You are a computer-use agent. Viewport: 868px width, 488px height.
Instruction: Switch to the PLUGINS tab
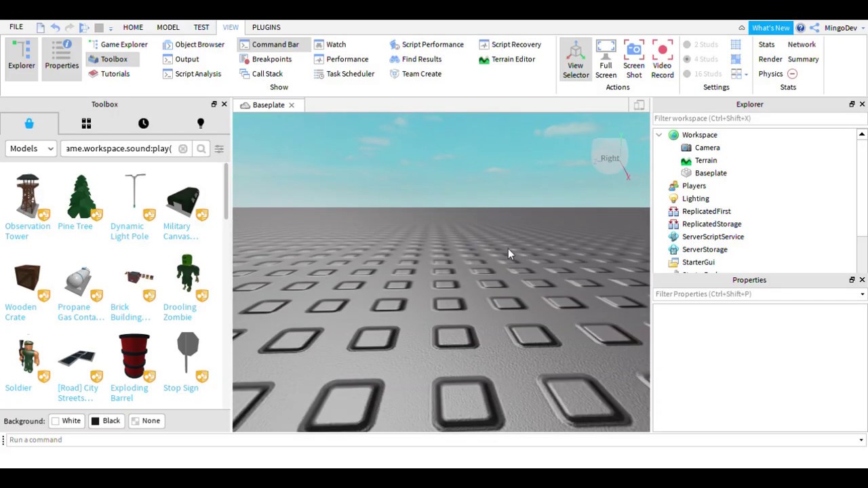(x=266, y=27)
